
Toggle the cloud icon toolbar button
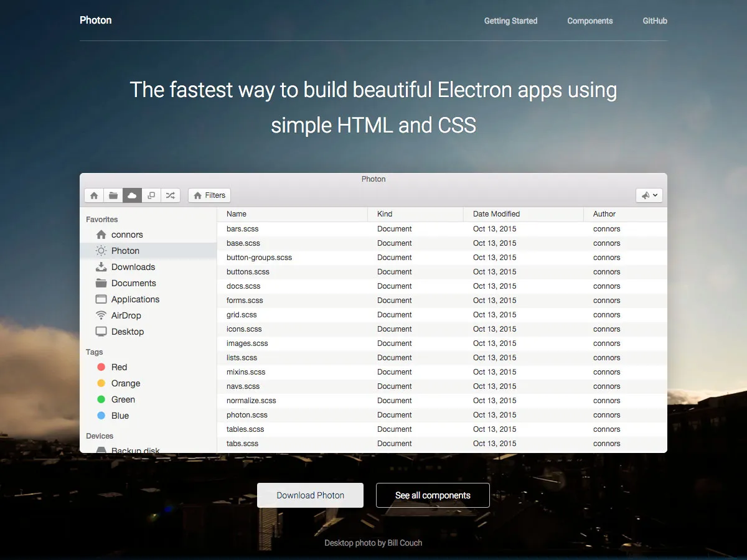(x=132, y=195)
